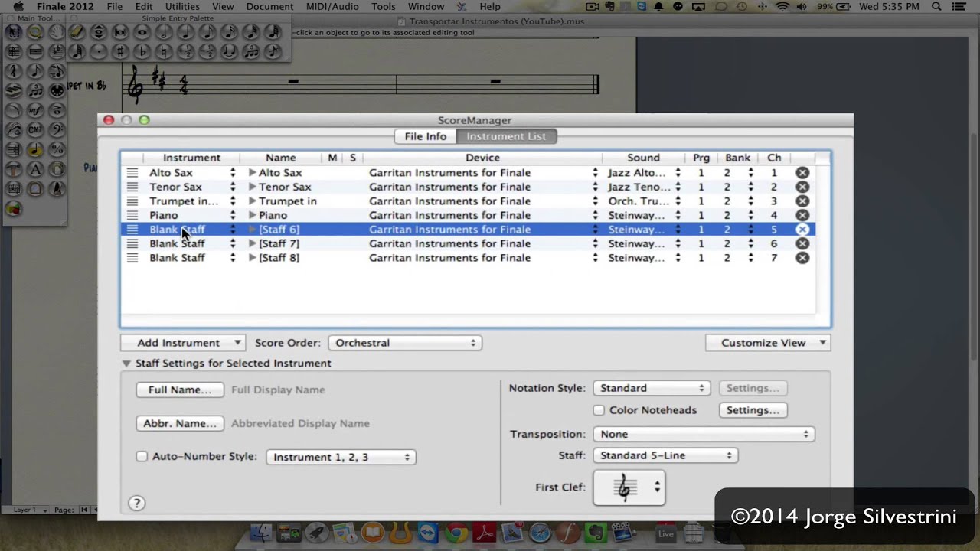
Task: Switch to the File Info tab
Action: click(x=425, y=136)
